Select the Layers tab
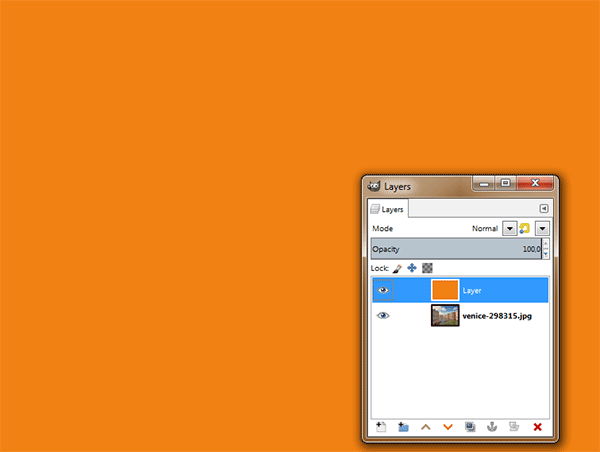Image resolution: width=600 pixels, height=452 pixels. (388, 209)
